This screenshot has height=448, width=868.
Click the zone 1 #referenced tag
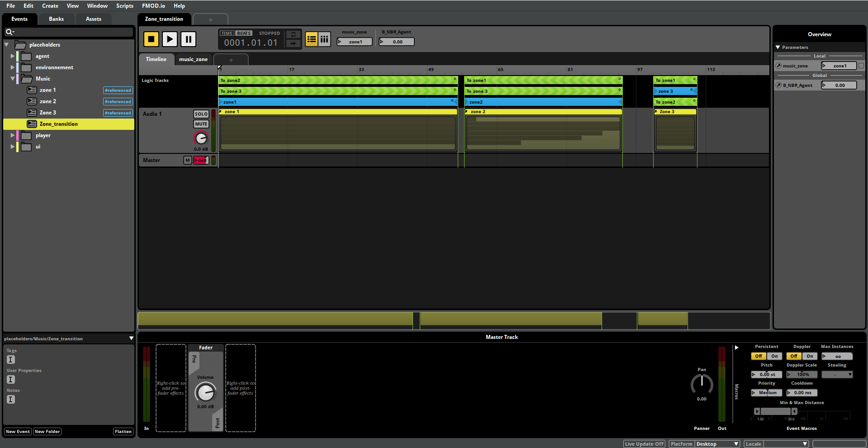[118, 90]
